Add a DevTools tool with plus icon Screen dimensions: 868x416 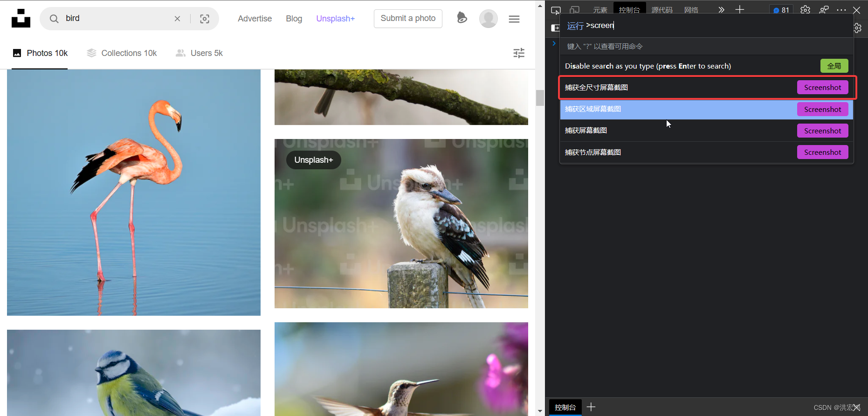pyautogui.click(x=740, y=9)
